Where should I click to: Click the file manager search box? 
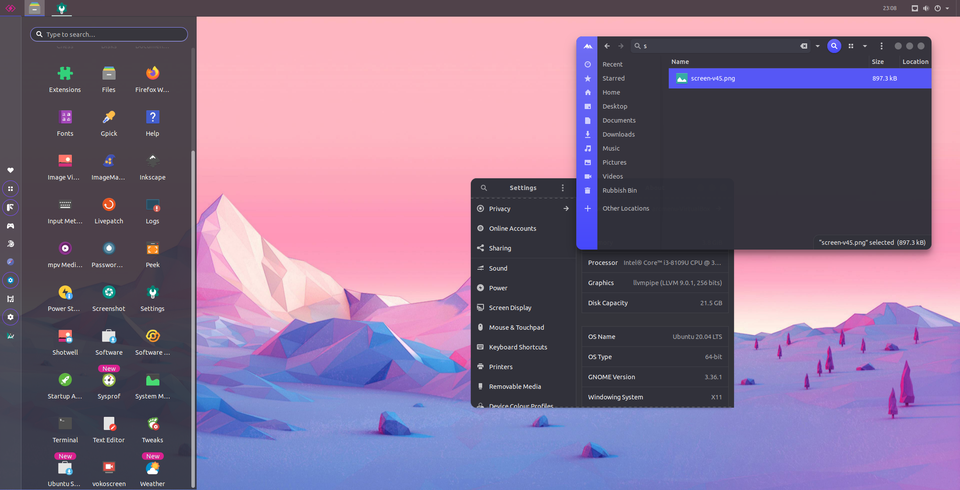[721, 46]
